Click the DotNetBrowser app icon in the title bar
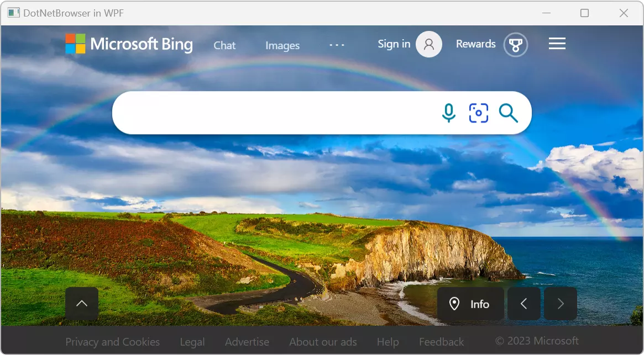Image resolution: width=644 pixels, height=355 pixels. point(14,13)
